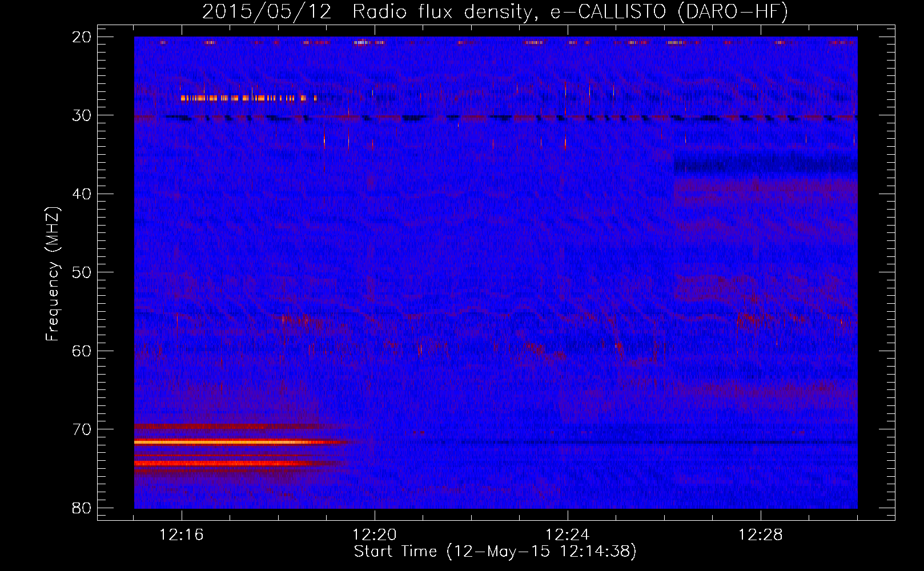Click the "Start Time (12-May-15 12:14:38)" label
The width and height of the screenshot is (924, 571).
tap(495, 552)
